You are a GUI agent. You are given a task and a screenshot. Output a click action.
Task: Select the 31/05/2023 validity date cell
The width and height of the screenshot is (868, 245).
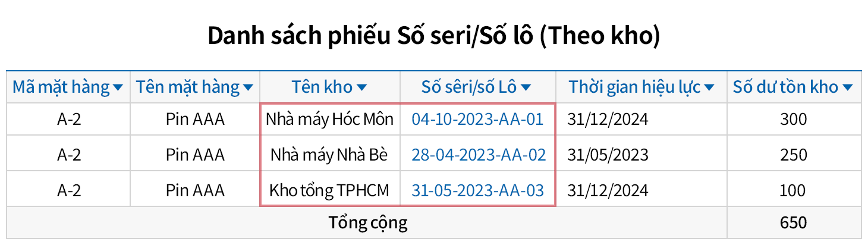pyautogui.click(x=608, y=155)
